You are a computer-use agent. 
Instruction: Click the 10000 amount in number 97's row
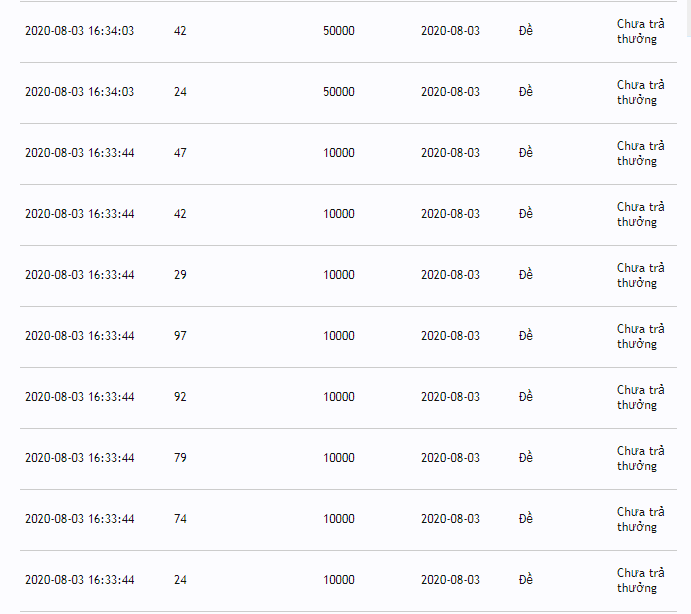click(x=338, y=336)
